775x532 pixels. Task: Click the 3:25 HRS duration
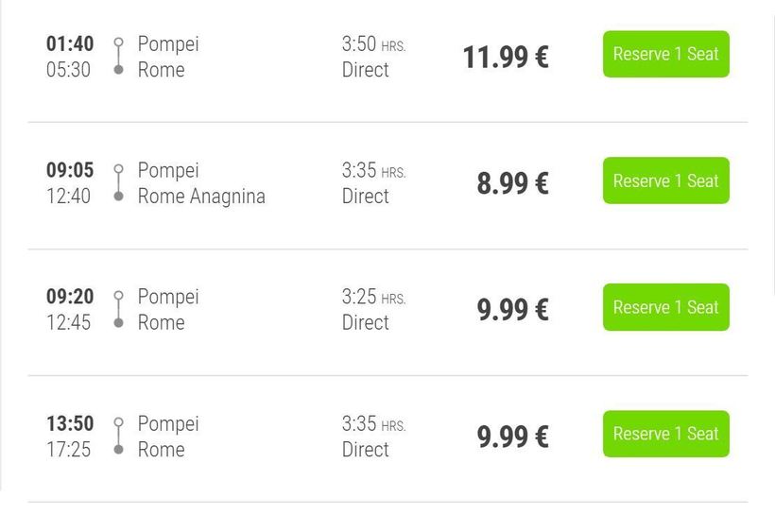click(373, 298)
